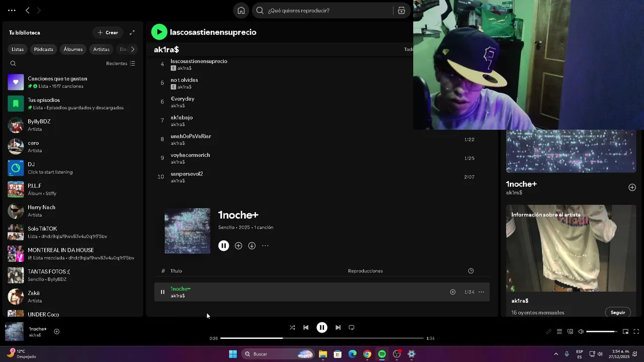Pause playback in the player bar
The width and height of the screenshot is (644, 362).
pyautogui.click(x=322, y=328)
